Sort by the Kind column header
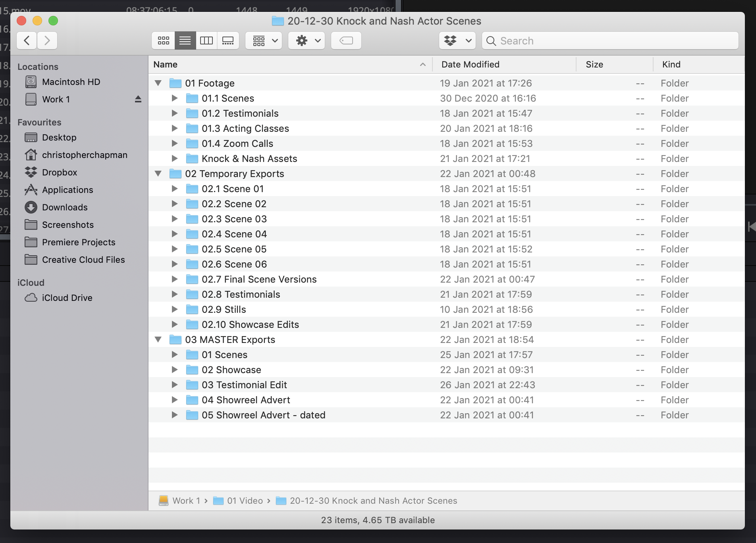The height and width of the screenshot is (543, 756). (x=699, y=64)
